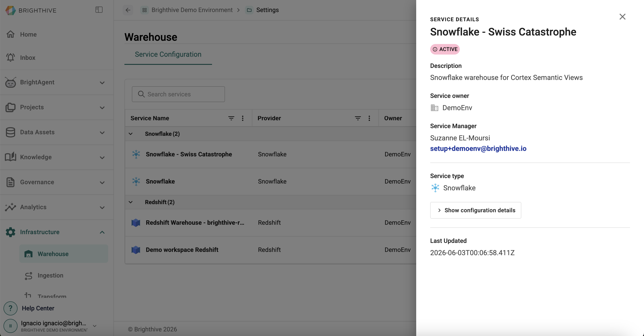Click the ACTIVE status badge

(x=445, y=49)
